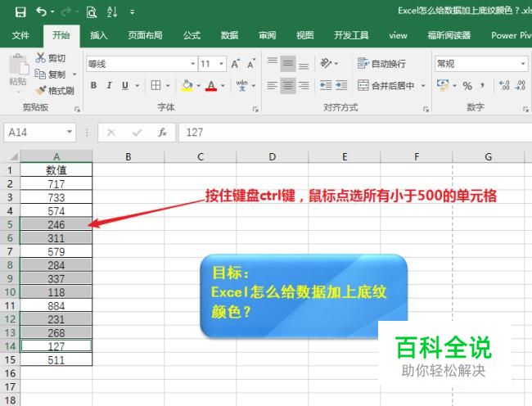
Task: Switch to the Developer (开发工具) tab
Action: tap(351, 35)
